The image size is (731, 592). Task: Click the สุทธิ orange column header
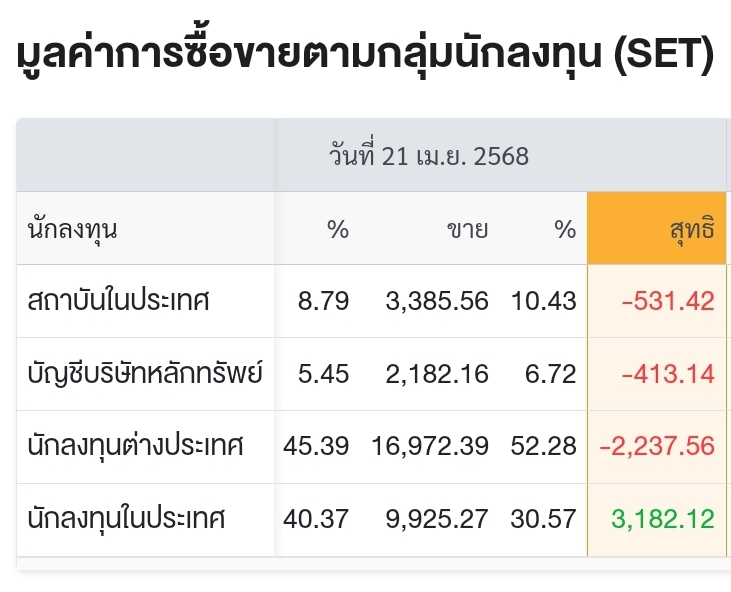pos(656,228)
